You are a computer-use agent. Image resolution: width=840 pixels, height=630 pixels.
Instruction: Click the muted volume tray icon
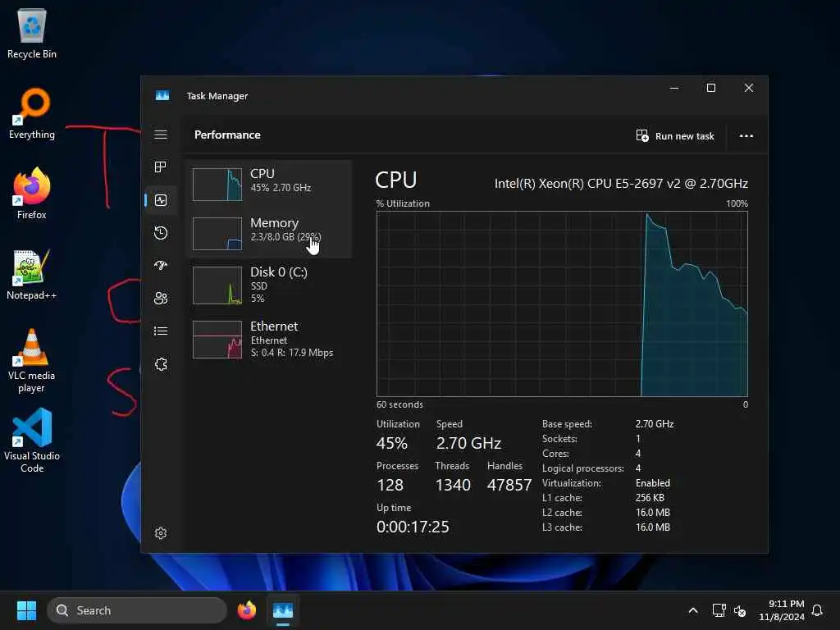pyautogui.click(x=740, y=610)
